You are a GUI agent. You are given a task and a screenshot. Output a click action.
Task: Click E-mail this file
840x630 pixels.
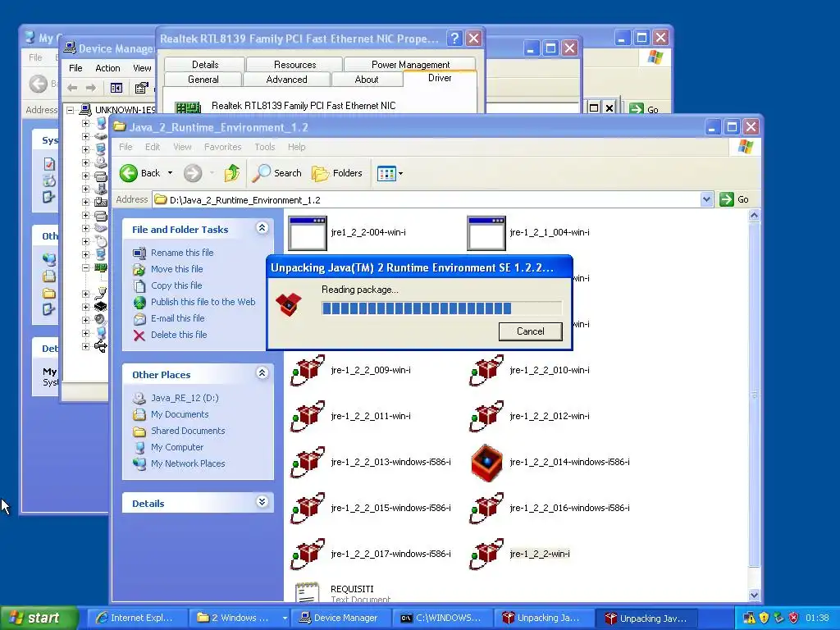pyautogui.click(x=177, y=318)
